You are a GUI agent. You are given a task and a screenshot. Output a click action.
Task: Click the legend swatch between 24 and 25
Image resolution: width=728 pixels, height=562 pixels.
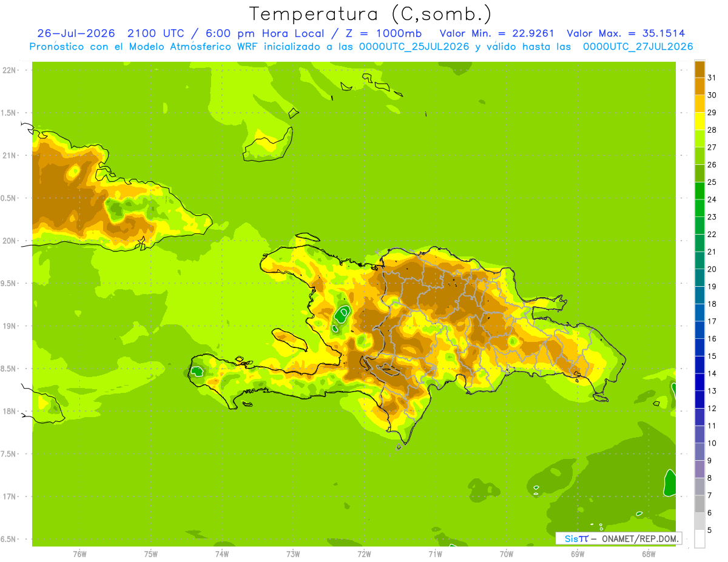point(699,190)
